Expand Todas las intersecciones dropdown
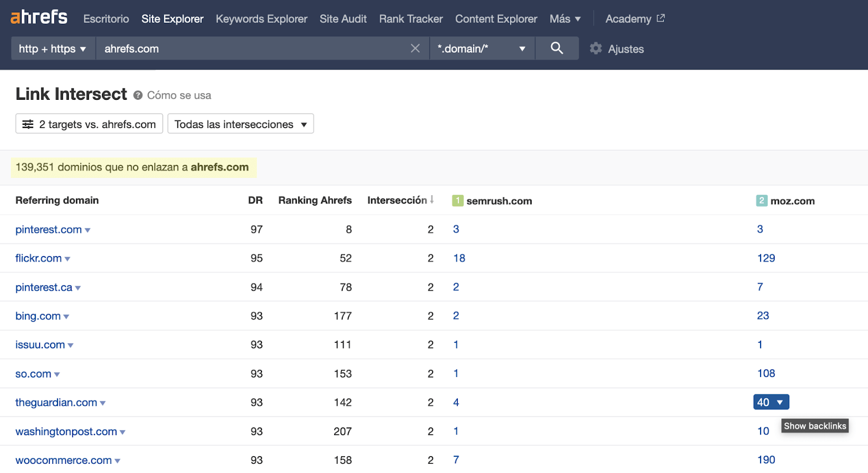Image resolution: width=868 pixels, height=473 pixels. (240, 124)
